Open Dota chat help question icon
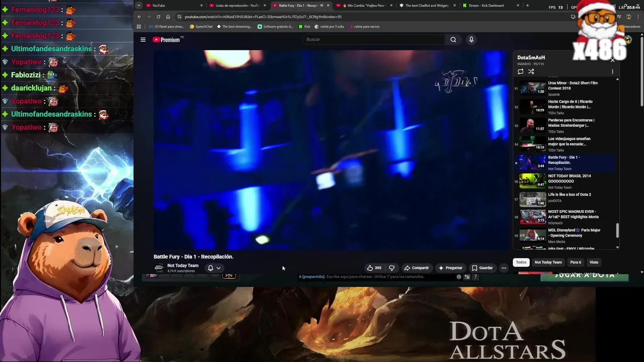This screenshot has height=362, width=644. tap(475, 277)
